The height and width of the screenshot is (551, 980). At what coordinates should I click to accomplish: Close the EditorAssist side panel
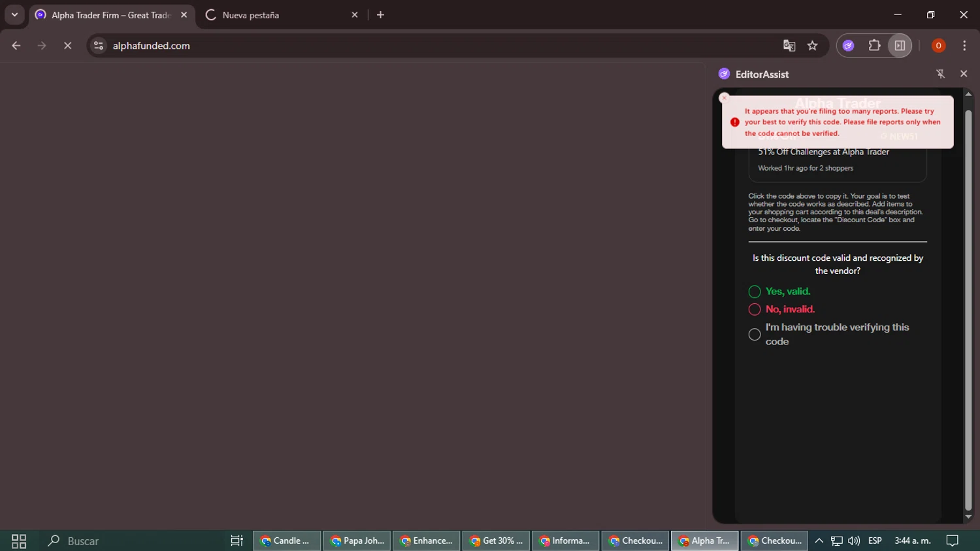coord(964,74)
